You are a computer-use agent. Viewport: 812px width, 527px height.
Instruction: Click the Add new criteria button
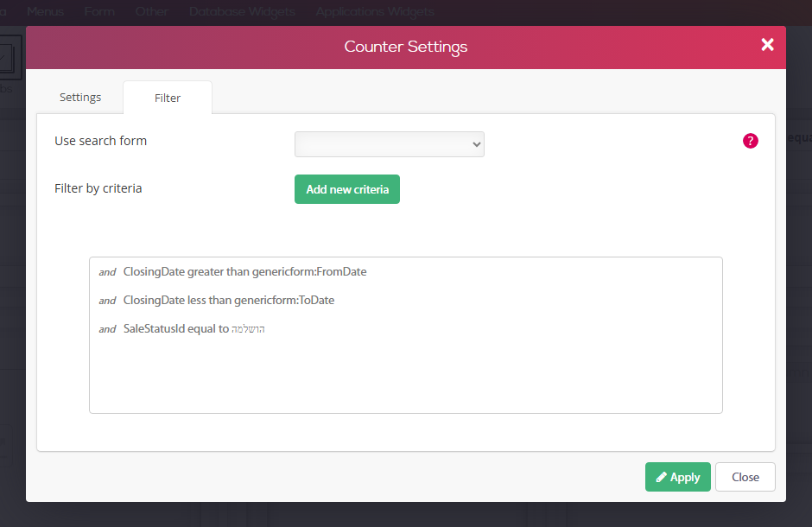pos(347,189)
